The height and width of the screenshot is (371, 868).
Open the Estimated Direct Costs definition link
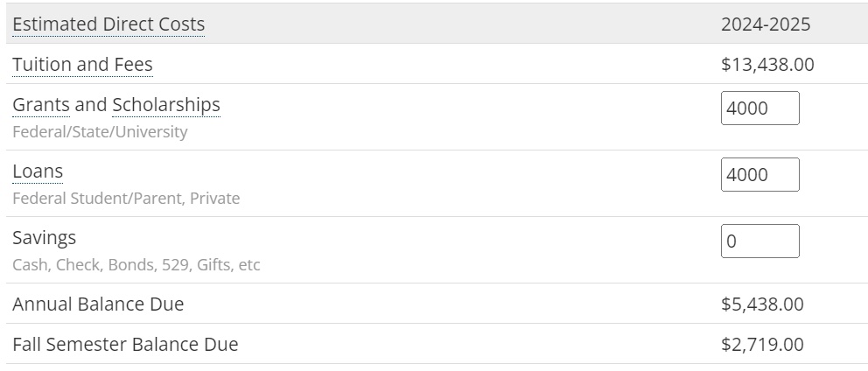tap(108, 24)
